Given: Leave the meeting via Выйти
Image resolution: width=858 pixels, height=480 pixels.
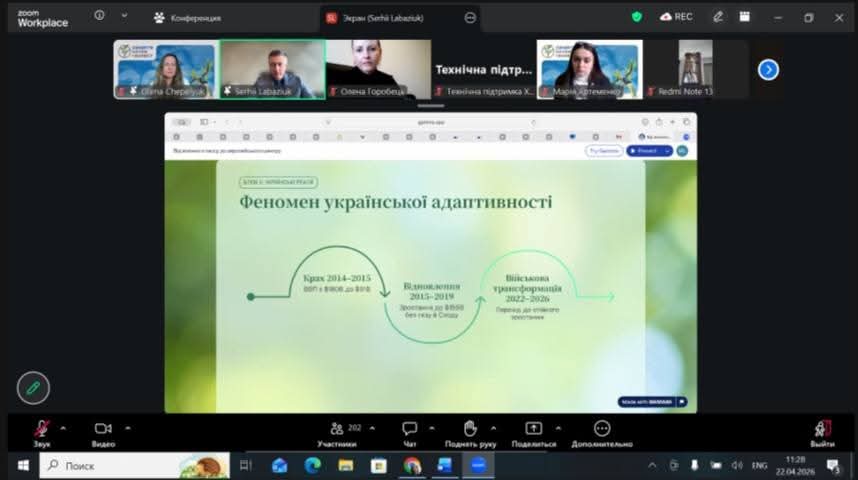Looking at the screenshot, I should coord(822,429).
